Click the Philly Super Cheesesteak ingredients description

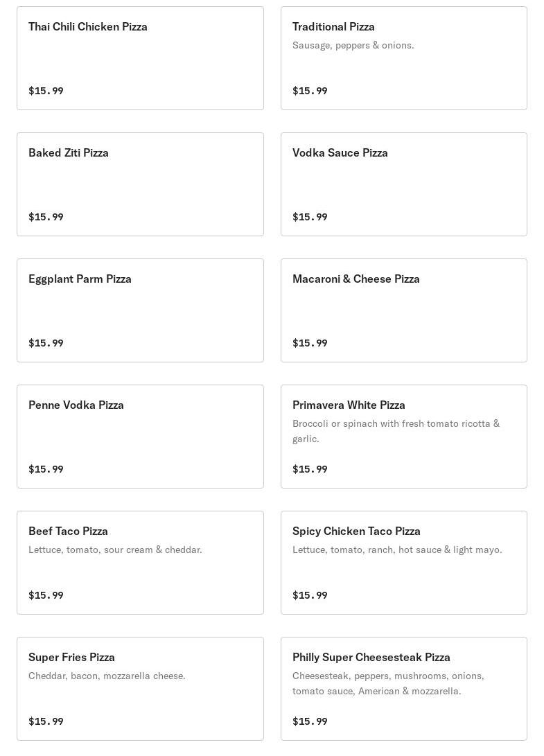388,683
